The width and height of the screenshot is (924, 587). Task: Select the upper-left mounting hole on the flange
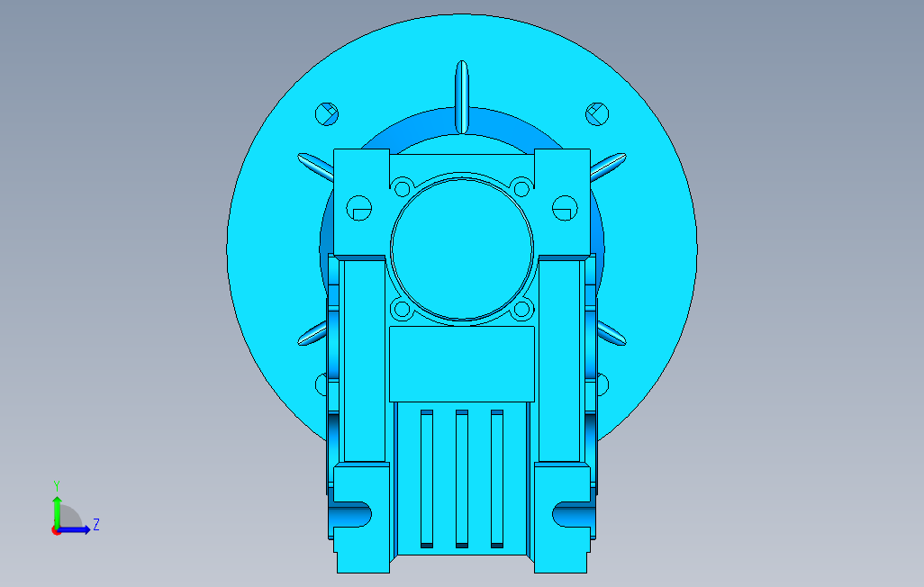[327, 113]
